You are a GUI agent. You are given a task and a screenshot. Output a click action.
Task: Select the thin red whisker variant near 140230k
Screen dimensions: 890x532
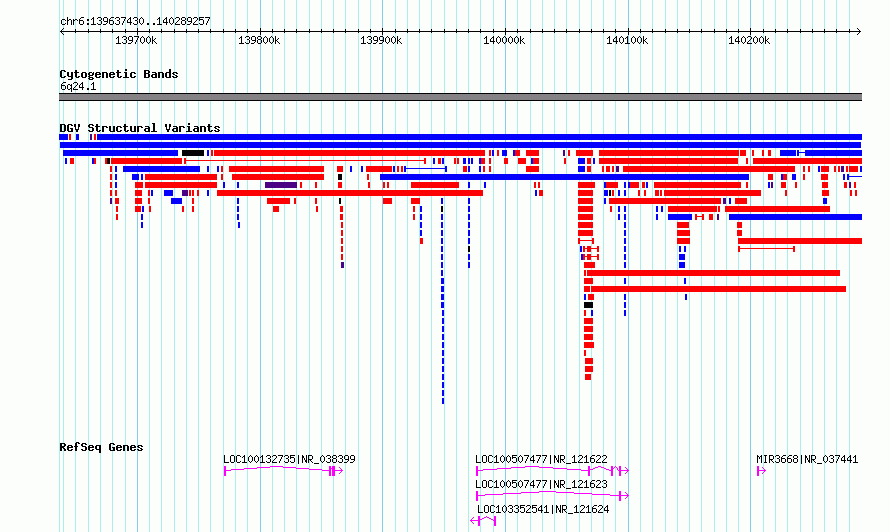(766, 249)
